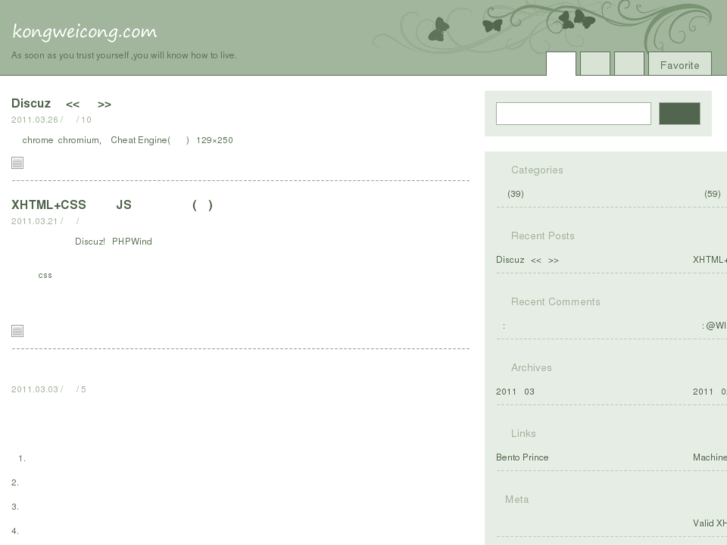This screenshot has width=727, height=545.
Task: Open the Discuz << >> post title
Action: click(x=61, y=103)
